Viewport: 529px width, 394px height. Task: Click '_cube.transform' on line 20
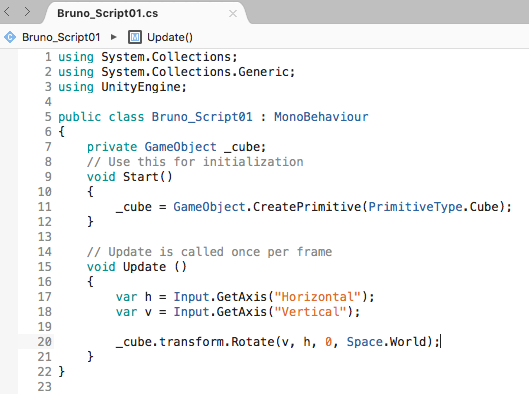(x=169, y=342)
